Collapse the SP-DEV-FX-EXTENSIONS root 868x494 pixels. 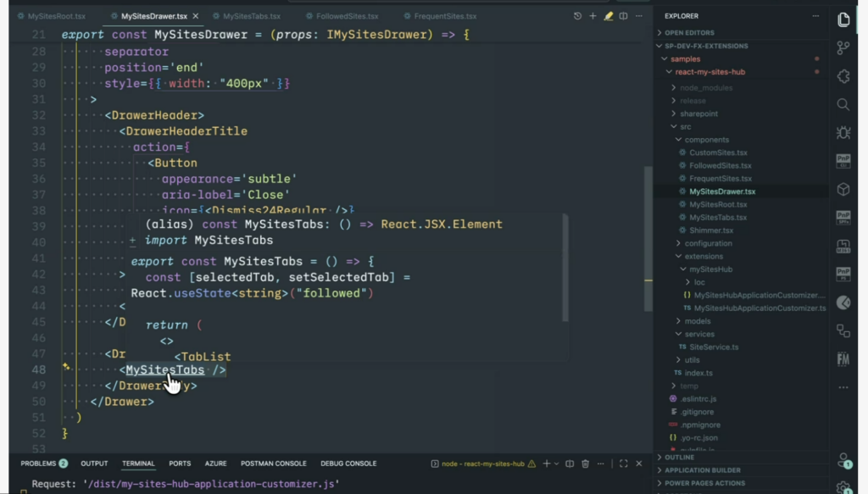point(706,46)
